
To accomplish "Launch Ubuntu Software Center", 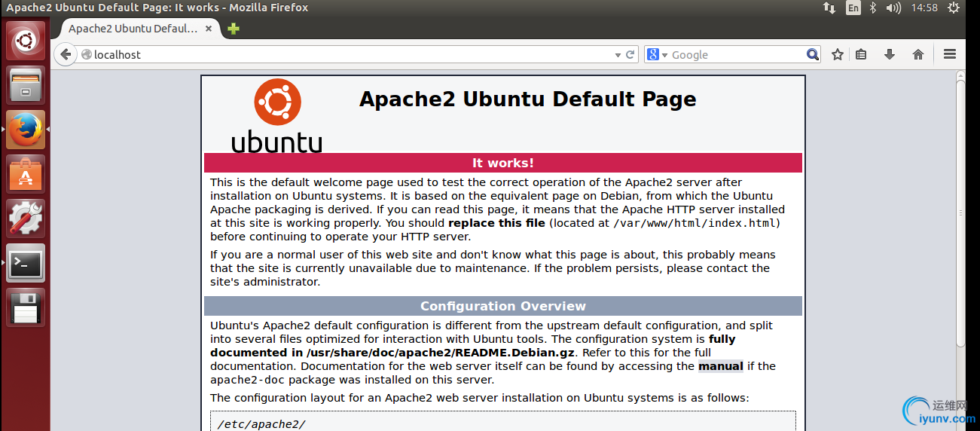I will tap(26, 173).
